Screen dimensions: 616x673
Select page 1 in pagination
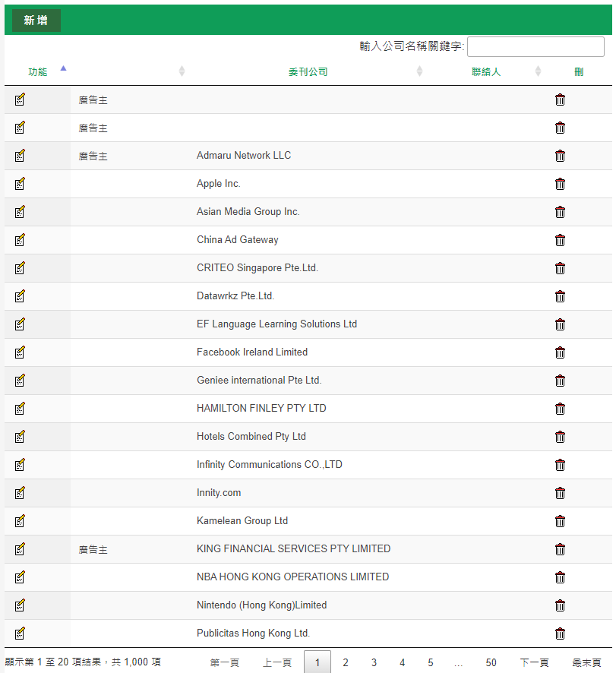pos(317,662)
